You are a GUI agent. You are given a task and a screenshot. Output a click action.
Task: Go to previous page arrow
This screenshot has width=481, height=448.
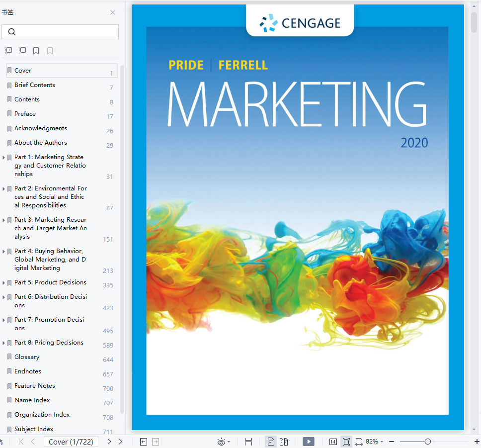point(33,442)
